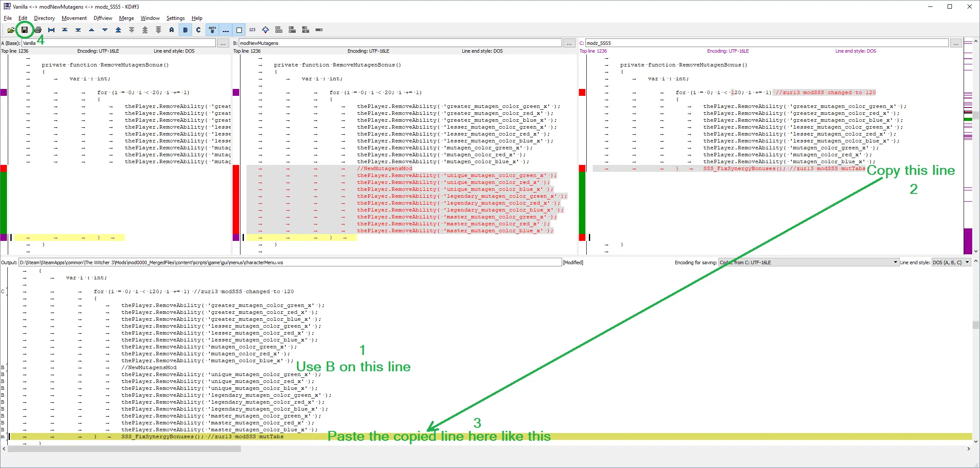Open the Directory menu
This screenshot has width=980, height=468.
coord(44,18)
